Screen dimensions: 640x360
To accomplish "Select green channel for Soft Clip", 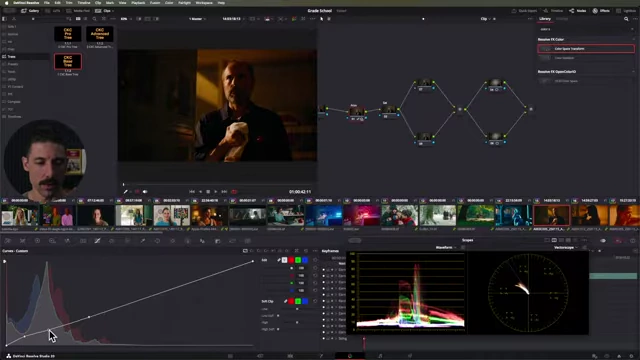I will pyautogui.click(x=298, y=301).
